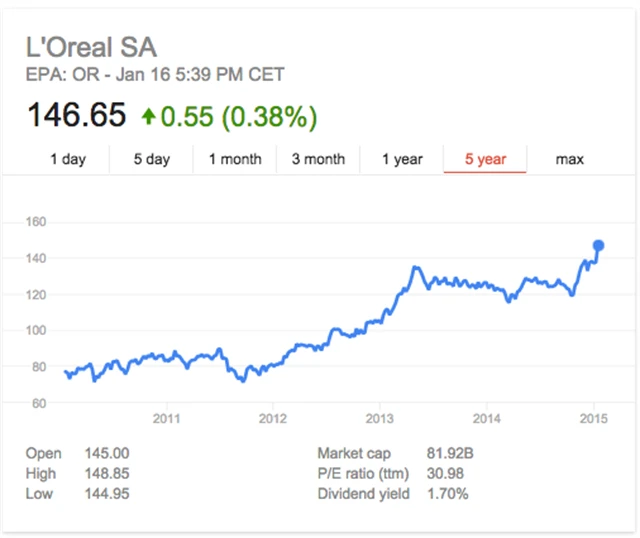Screen dimensions: 640x538
Task: Click the Open price 145.00
Action: click(107, 454)
